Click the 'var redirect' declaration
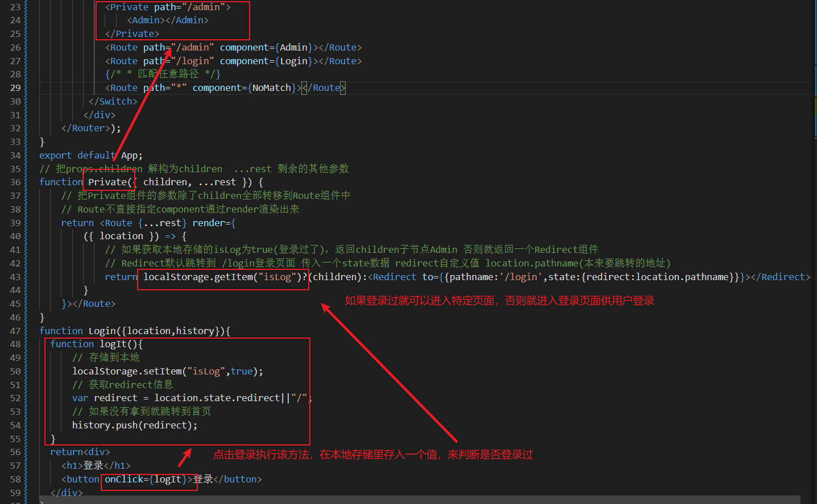This screenshot has height=504, width=817. 105,398
